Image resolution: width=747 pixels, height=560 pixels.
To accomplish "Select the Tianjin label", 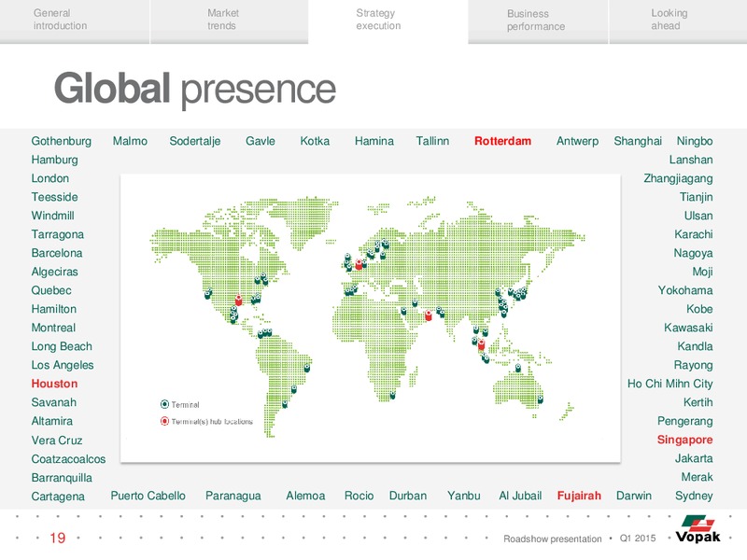I will (696, 198).
